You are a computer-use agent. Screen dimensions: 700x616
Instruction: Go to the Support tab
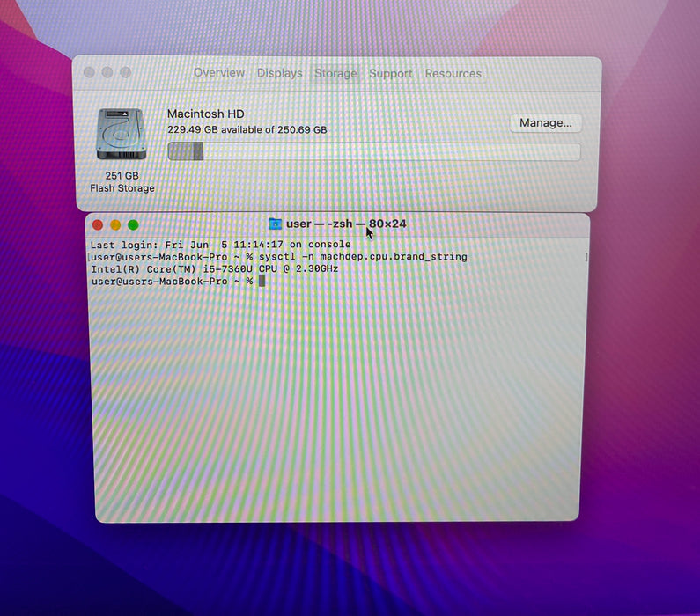click(x=391, y=74)
